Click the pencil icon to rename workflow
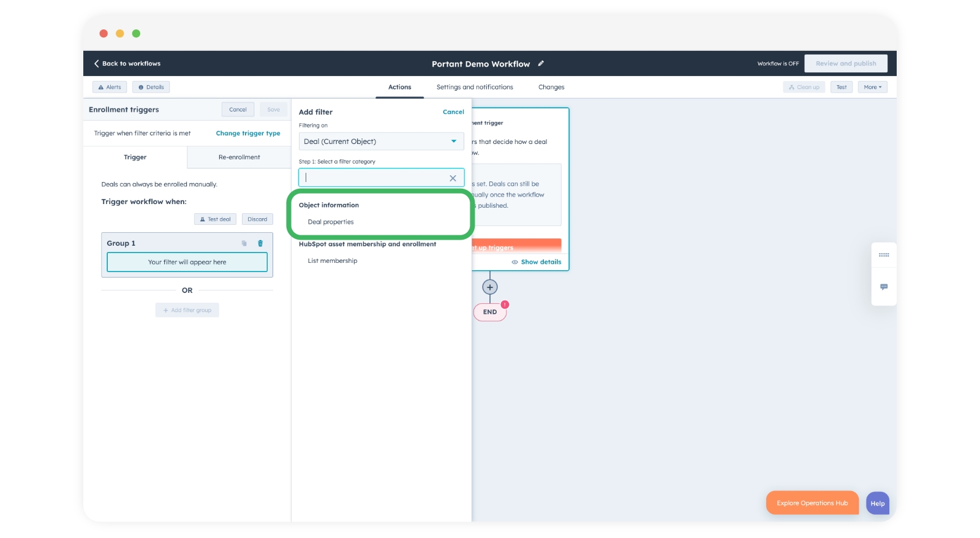Screen dimensions: 980x538 [541, 63]
